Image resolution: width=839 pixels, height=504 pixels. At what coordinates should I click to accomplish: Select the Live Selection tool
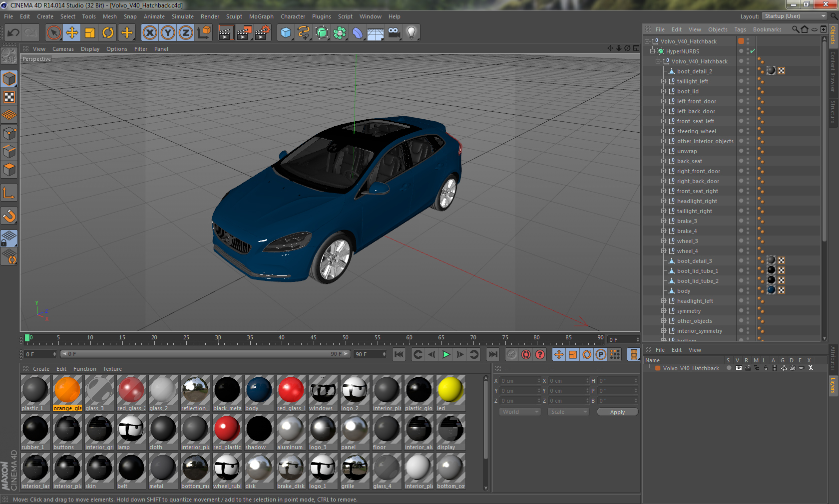(53, 33)
